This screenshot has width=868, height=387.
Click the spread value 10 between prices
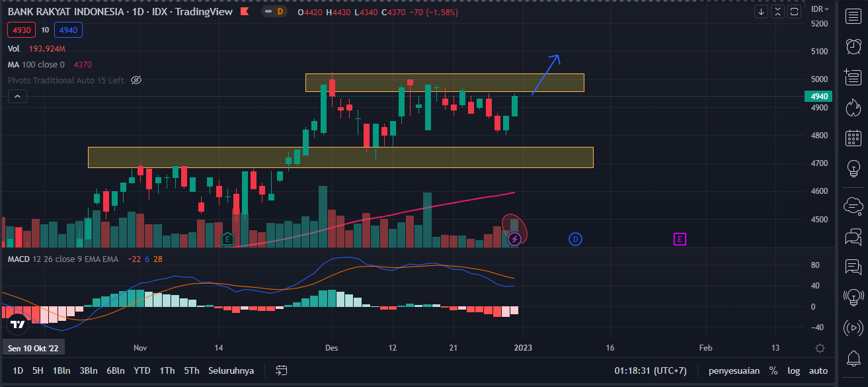pos(45,30)
